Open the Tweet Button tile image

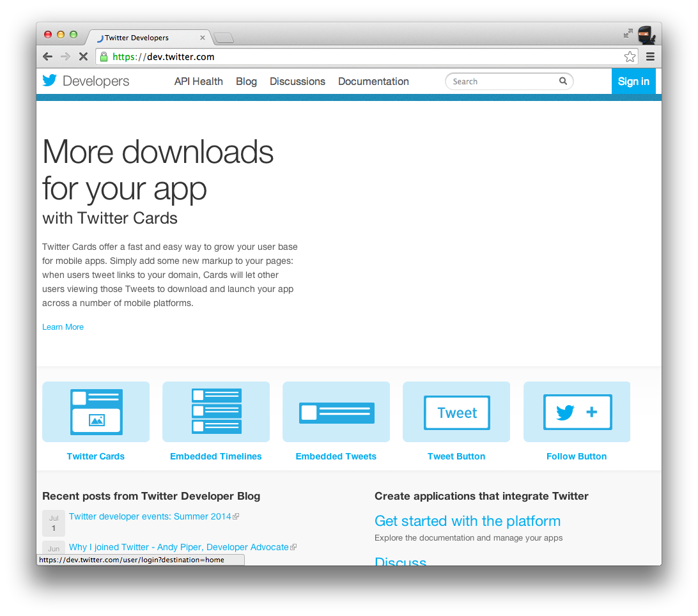coord(456,412)
